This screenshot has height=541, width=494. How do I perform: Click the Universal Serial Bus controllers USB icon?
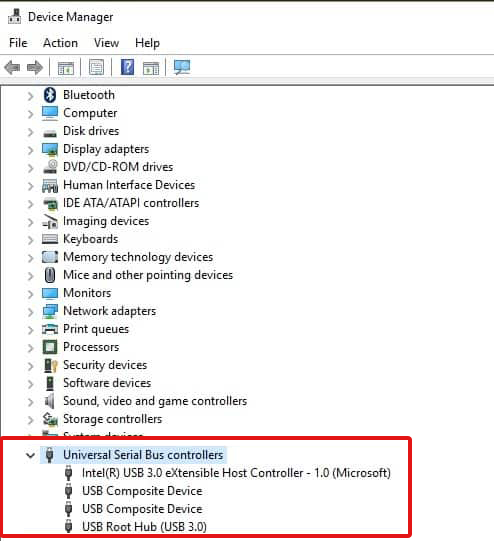50,455
